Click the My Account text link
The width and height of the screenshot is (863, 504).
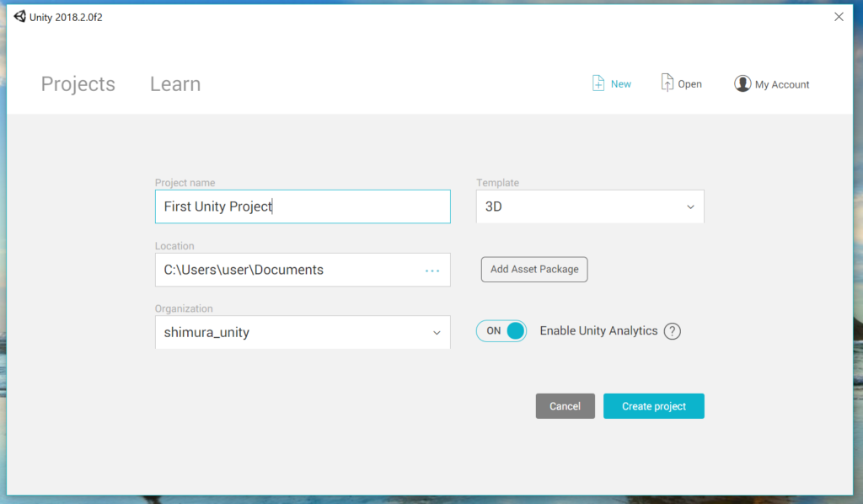coord(782,84)
